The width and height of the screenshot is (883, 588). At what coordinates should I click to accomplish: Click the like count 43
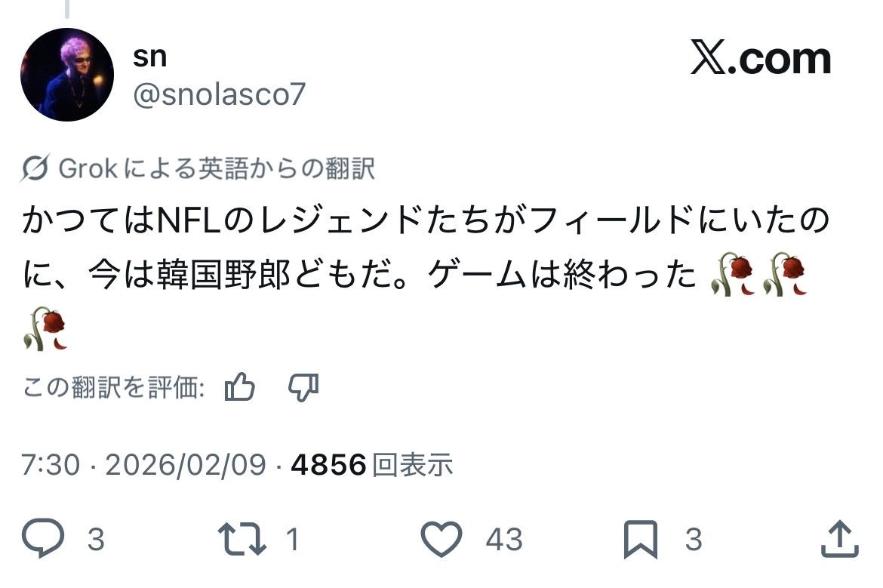(504, 540)
